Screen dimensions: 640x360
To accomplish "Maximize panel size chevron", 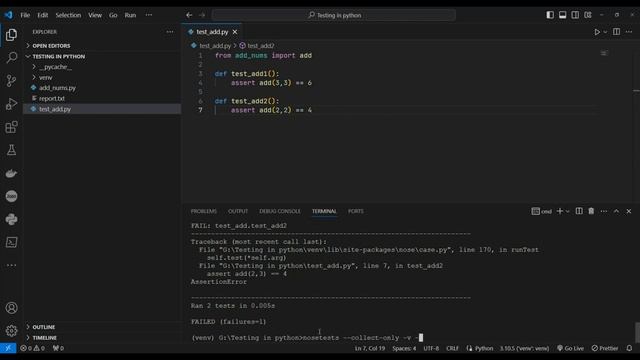I will [616, 211].
